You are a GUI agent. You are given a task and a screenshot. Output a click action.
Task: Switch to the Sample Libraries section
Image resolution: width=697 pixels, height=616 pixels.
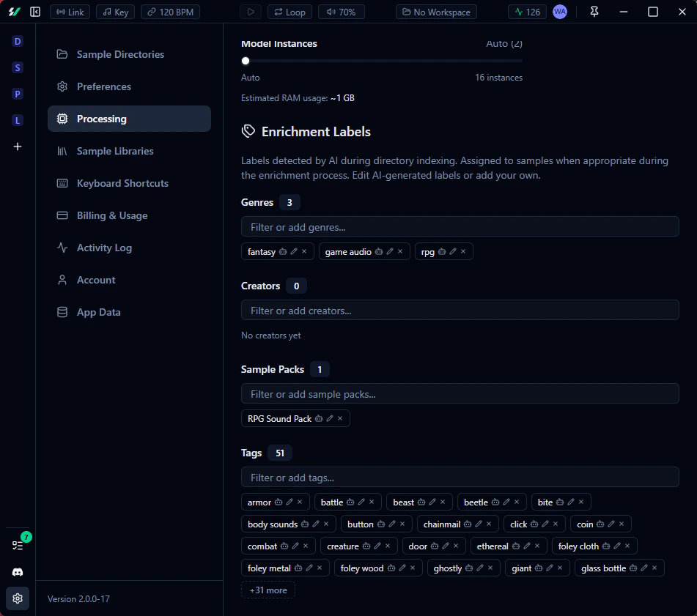tap(114, 151)
